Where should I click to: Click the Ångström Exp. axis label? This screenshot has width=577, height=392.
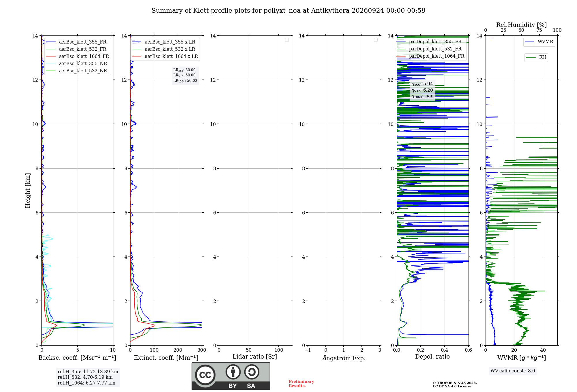click(x=344, y=358)
